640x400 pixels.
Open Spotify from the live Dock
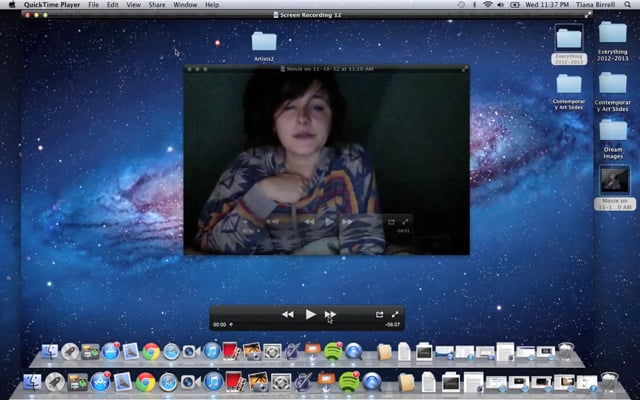(349, 382)
